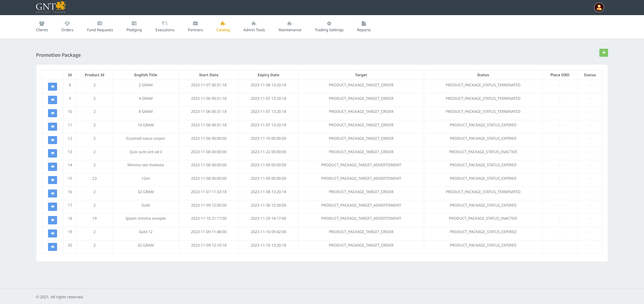
Task: View the last row package Id 20
Action: click(x=52, y=247)
